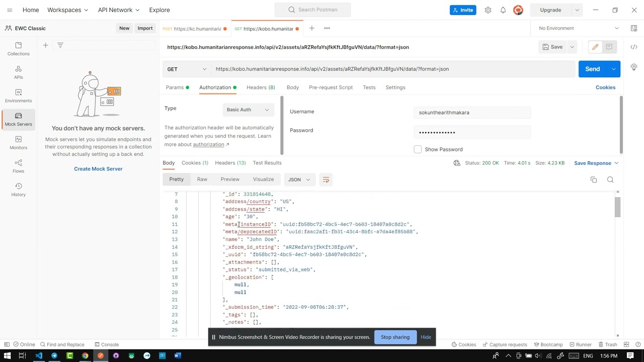Switch to the Visualize response view
This screenshot has height=362, width=644.
tap(263, 179)
